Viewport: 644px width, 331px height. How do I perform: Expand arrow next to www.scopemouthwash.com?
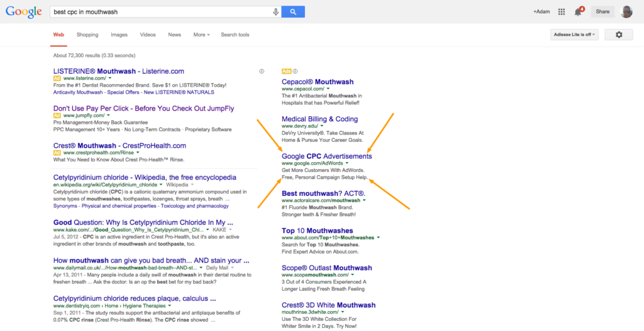[x=352, y=275]
